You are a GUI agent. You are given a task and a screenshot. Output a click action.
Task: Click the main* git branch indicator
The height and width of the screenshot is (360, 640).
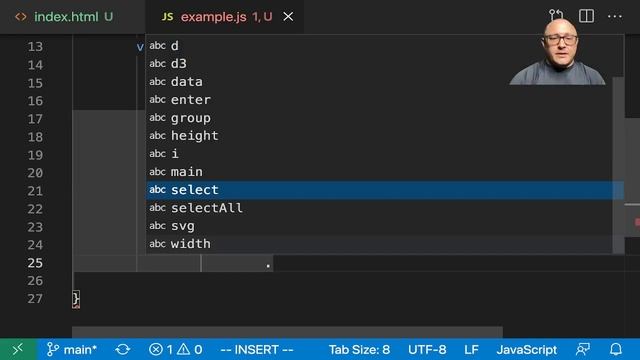pyautogui.click(x=72, y=349)
